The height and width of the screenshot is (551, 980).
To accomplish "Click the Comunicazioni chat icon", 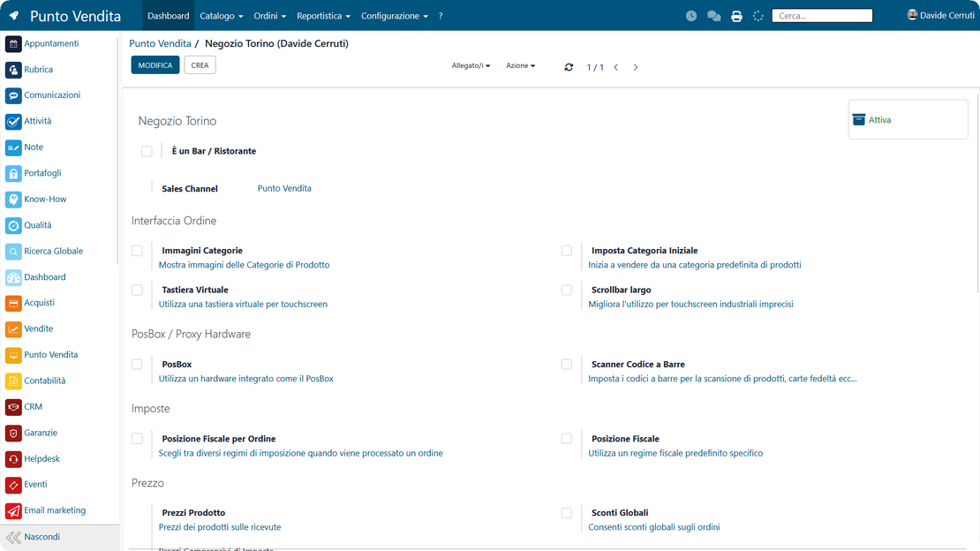I will pyautogui.click(x=13, y=95).
